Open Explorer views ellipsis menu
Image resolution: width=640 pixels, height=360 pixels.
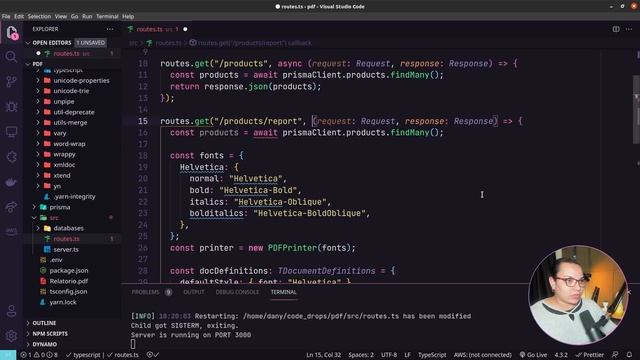click(x=110, y=29)
